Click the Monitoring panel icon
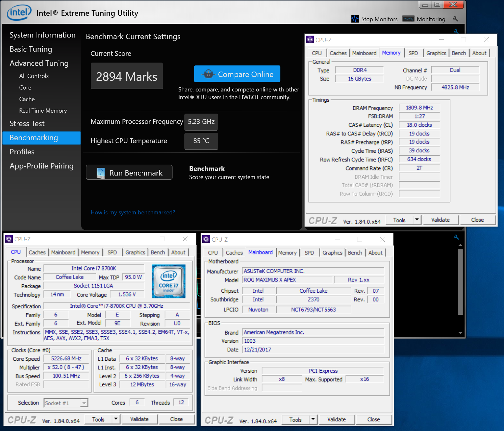The width and height of the screenshot is (504, 431). coord(408,19)
